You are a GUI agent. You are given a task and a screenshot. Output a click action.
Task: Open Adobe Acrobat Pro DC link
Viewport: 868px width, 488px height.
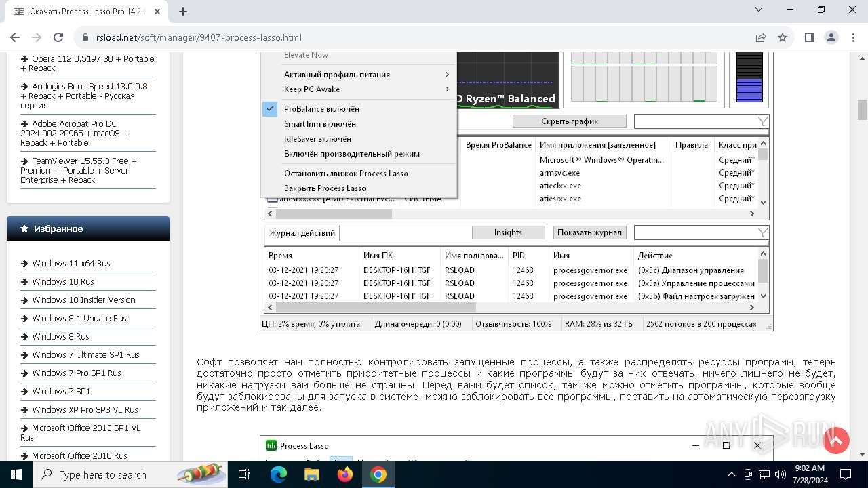74,134
